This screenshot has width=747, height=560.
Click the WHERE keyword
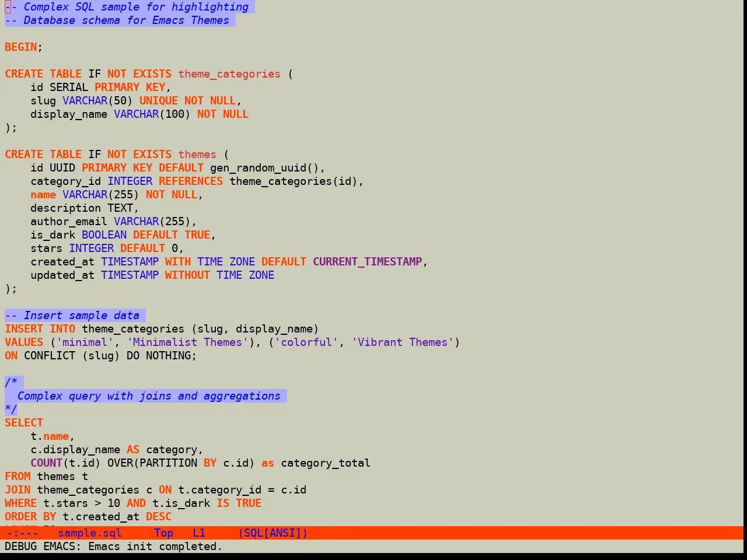click(21, 503)
